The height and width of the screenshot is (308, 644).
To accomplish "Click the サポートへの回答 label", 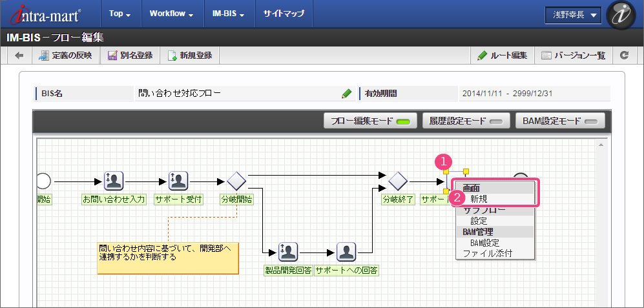I will 346,271.
